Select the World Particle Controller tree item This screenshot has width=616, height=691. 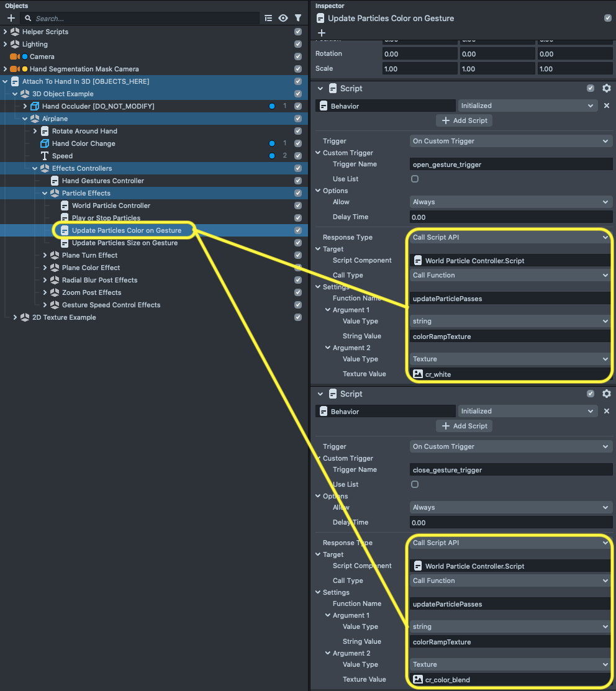click(x=111, y=205)
